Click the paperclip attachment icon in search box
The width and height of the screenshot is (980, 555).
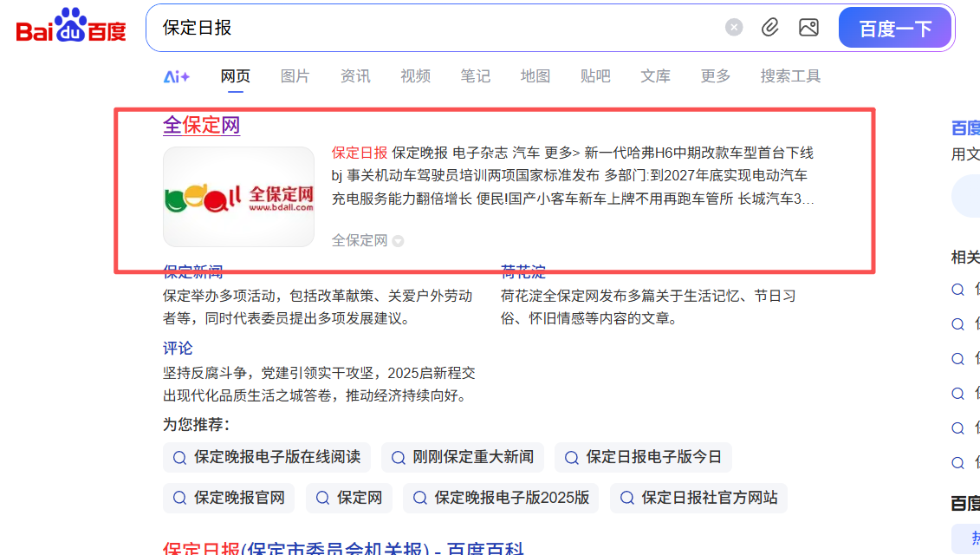770,27
